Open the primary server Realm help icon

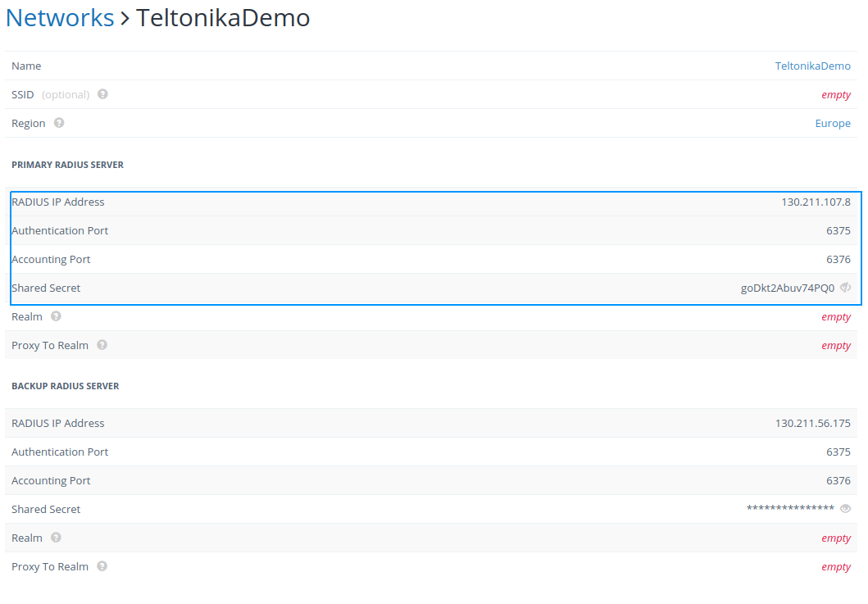(x=56, y=316)
